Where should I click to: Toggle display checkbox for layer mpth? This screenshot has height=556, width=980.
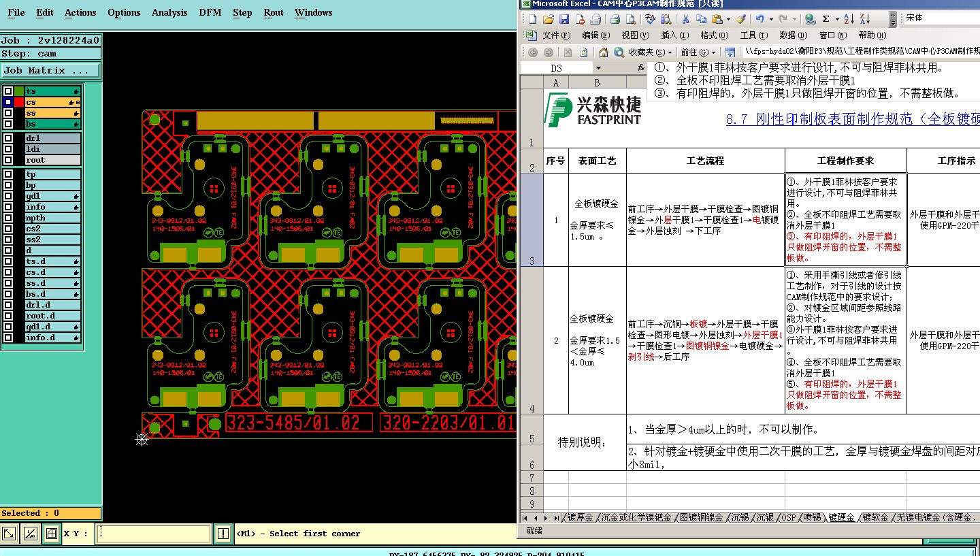click(8, 218)
